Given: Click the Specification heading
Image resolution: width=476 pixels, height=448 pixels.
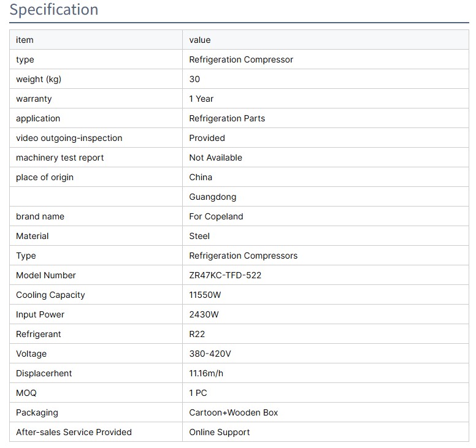Looking at the screenshot, I should tap(54, 10).
